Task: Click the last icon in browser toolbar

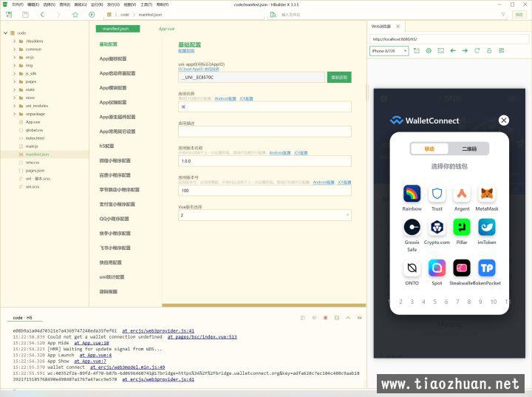Action: pyautogui.click(x=502, y=50)
